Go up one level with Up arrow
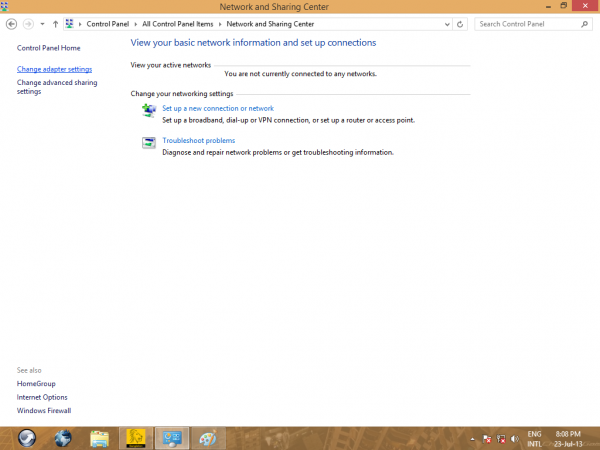This screenshot has width=600, height=450. 55,24
